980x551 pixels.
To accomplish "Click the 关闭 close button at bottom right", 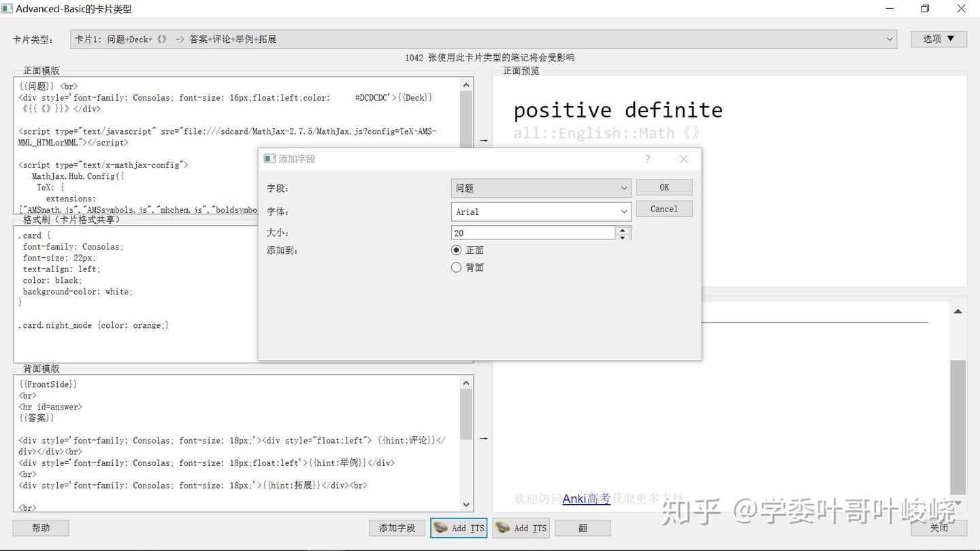I will click(x=939, y=528).
